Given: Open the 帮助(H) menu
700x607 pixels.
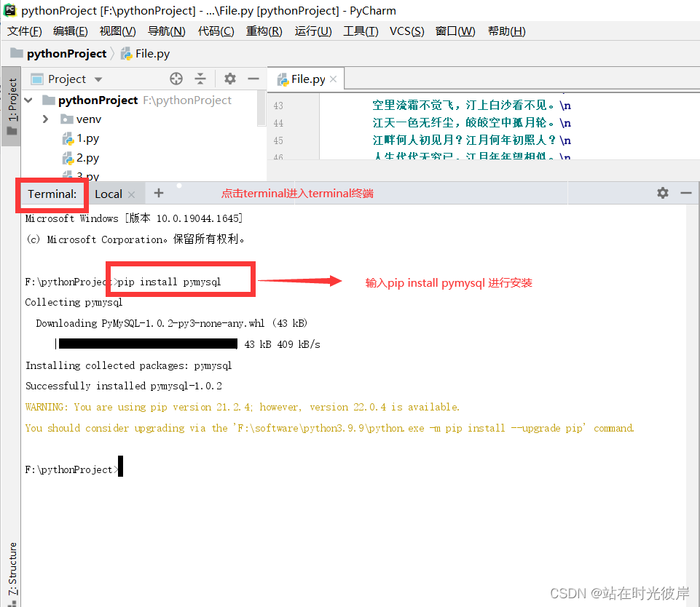Looking at the screenshot, I should pos(507,31).
